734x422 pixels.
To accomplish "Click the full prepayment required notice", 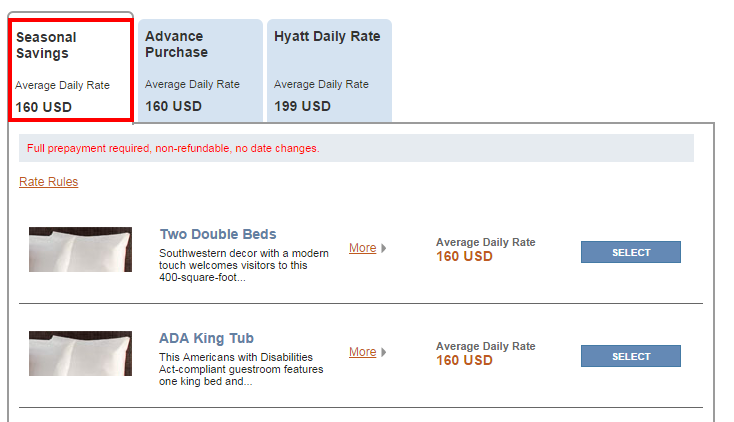I will click(x=173, y=148).
